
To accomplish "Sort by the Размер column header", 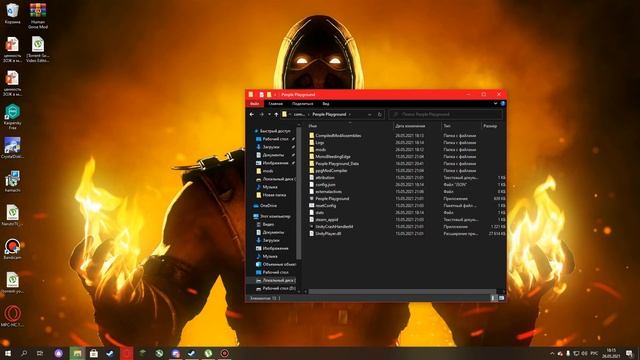I will click(490, 126).
